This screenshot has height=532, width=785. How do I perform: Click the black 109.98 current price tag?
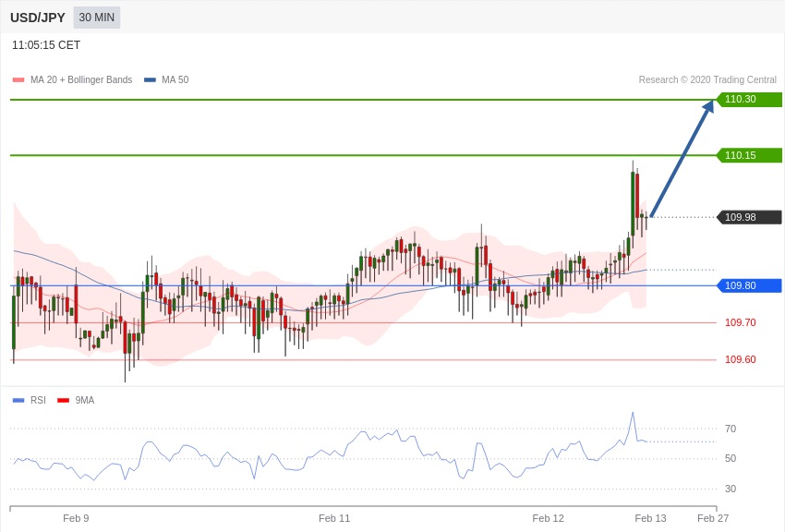coord(741,217)
